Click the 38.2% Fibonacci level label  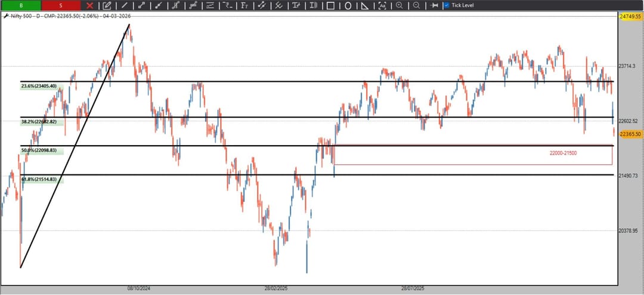tap(39, 122)
